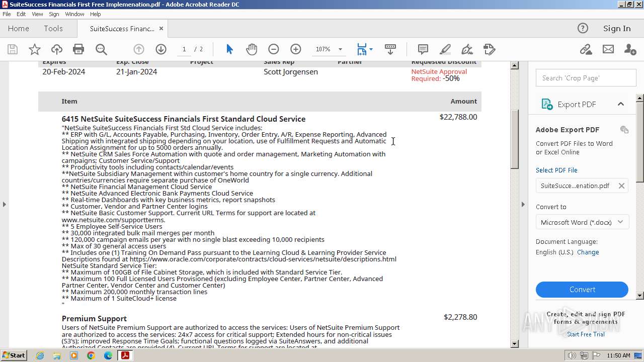Choose the Selection arrow tool
The height and width of the screenshot is (362, 644).
(229, 49)
